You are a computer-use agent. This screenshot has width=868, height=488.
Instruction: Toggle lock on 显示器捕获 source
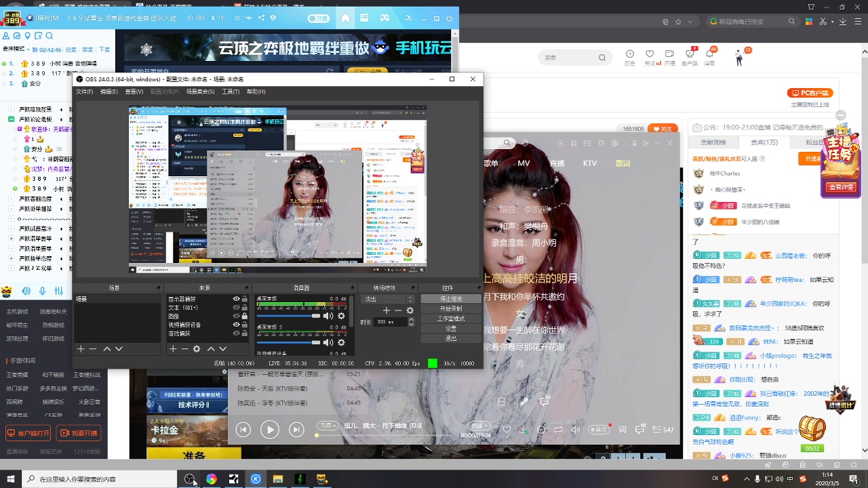pos(245,299)
